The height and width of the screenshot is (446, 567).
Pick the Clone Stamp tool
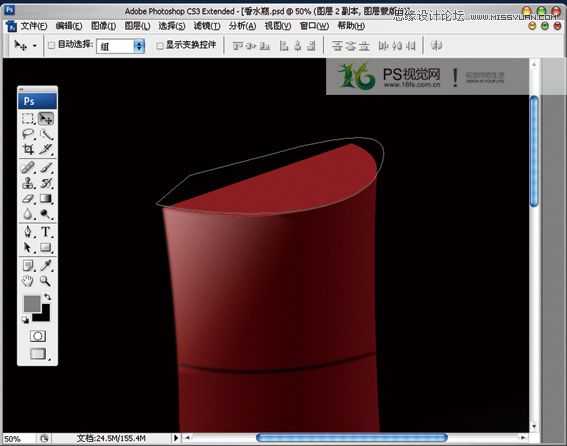pyautogui.click(x=28, y=183)
